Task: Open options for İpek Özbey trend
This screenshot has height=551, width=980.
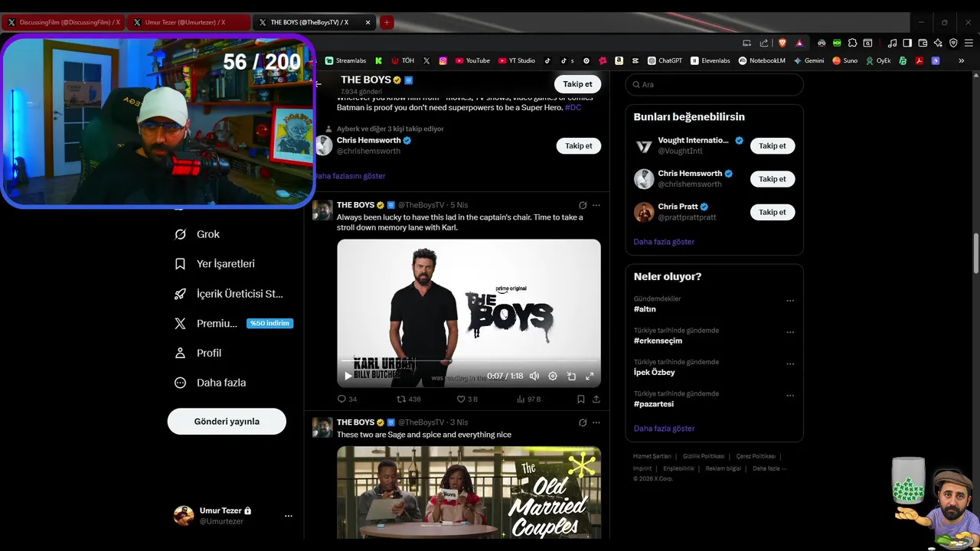Action: coord(790,364)
